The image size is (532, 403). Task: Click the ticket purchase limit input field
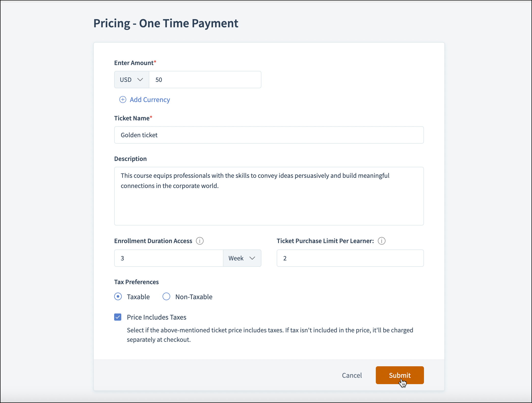[x=350, y=258]
